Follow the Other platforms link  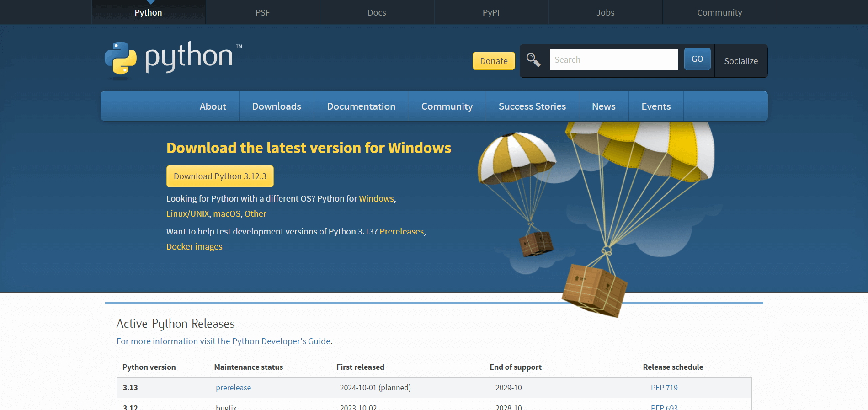click(x=255, y=213)
